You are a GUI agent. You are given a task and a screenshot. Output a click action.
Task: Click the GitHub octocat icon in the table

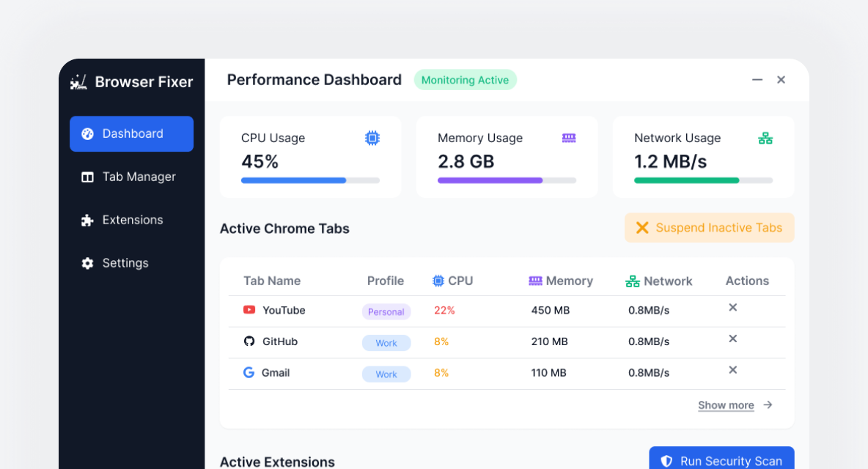249,341
